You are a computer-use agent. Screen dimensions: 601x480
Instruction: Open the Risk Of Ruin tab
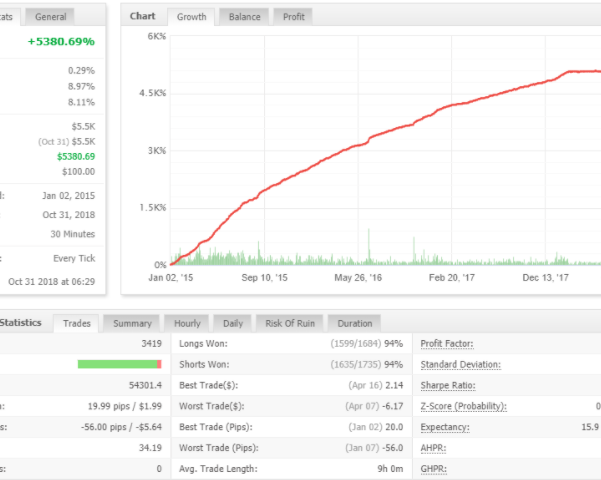289,323
